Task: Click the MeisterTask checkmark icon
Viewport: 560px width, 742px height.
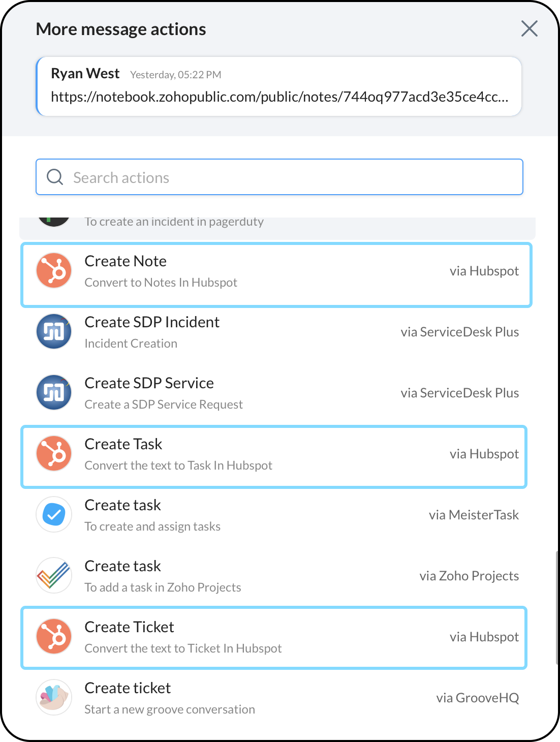Action: 54,514
